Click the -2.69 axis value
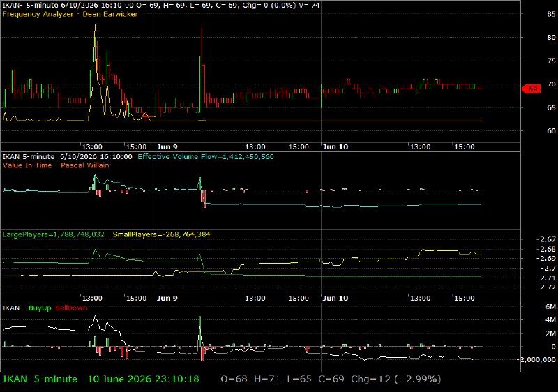Image resolution: width=558 pixels, height=392 pixels. [x=545, y=259]
